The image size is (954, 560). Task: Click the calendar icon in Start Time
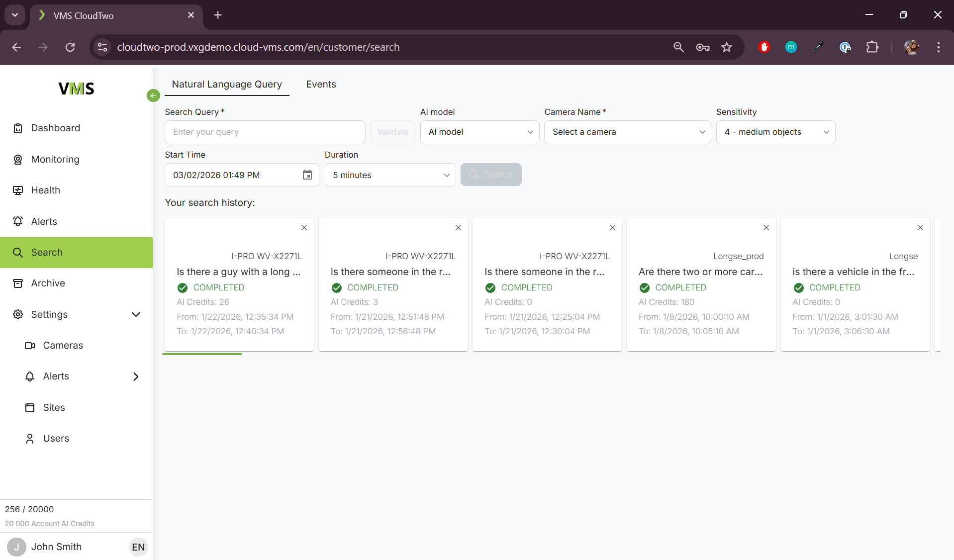pyautogui.click(x=307, y=175)
